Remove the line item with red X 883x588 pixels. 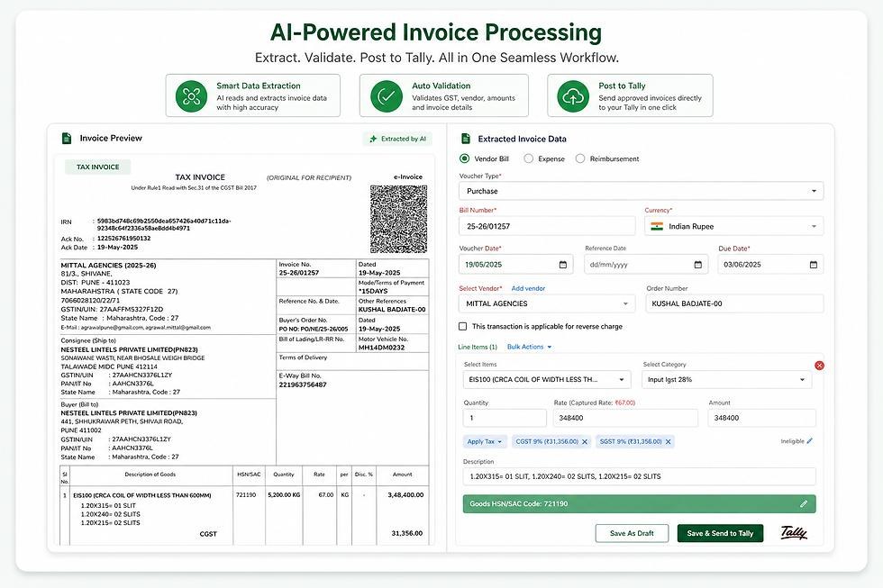[x=819, y=366]
